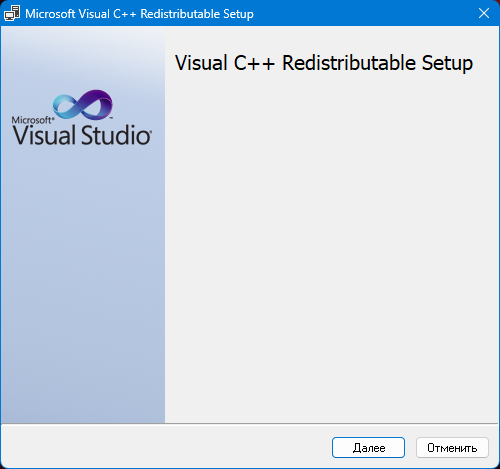Click the "Visual Studio" wordmark text
Screen dimensions: 500x469
pyautogui.click(x=82, y=135)
